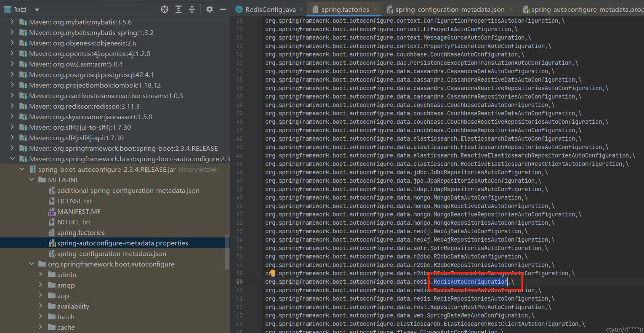
Task: Click the admin package folder icon
Action: pos(52,274)
